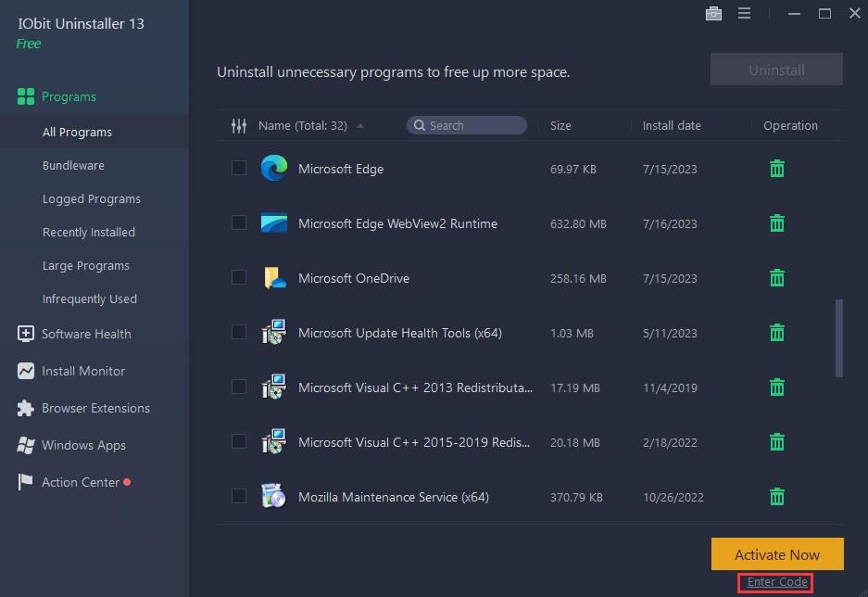
Task: Click trash icon for Microsoft Edge WebView2 Runtime
Action: tap(776, 223)
